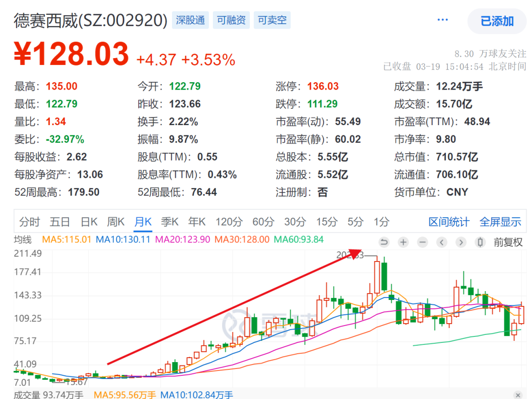Switch to the 分时 intraday tab

30,222
